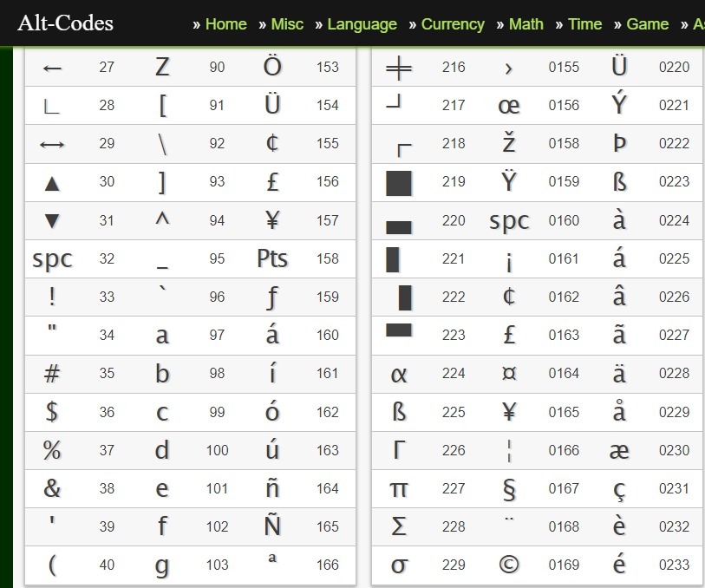Select the section sign for code 0167
This screenshot has height=588, width=705.
pos(509,489)
